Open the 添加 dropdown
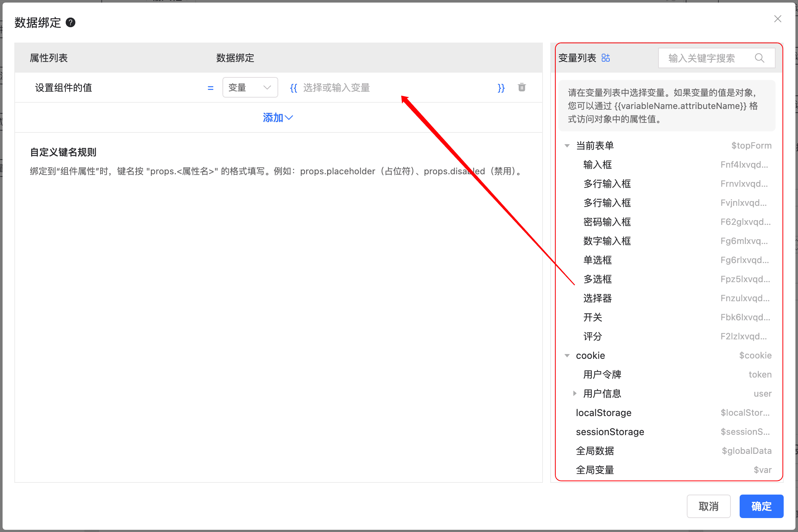The image size is (798, 532). point(278,117)
